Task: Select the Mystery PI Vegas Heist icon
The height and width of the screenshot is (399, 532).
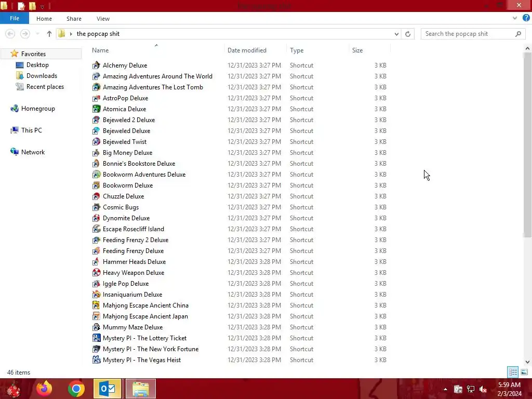Action: 96,360
